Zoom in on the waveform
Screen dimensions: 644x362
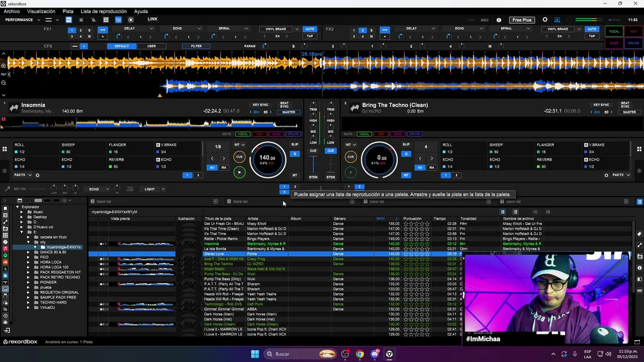(4, 66)
